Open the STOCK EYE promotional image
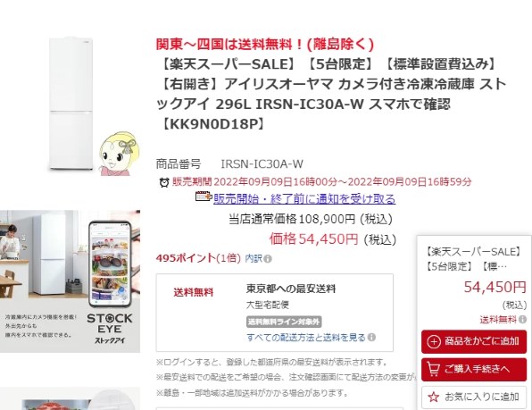 pyautogui.click(x=70, y=281)
